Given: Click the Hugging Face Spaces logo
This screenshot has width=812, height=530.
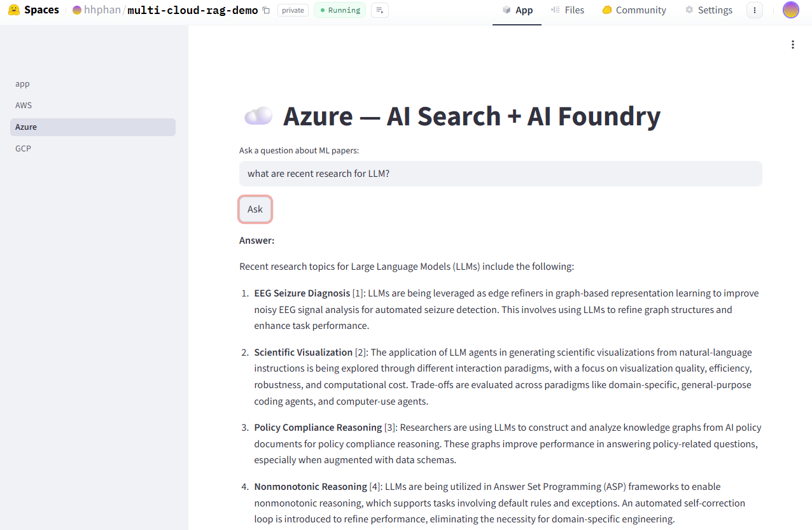Looking at the screenshot, I should coord(13,10).
